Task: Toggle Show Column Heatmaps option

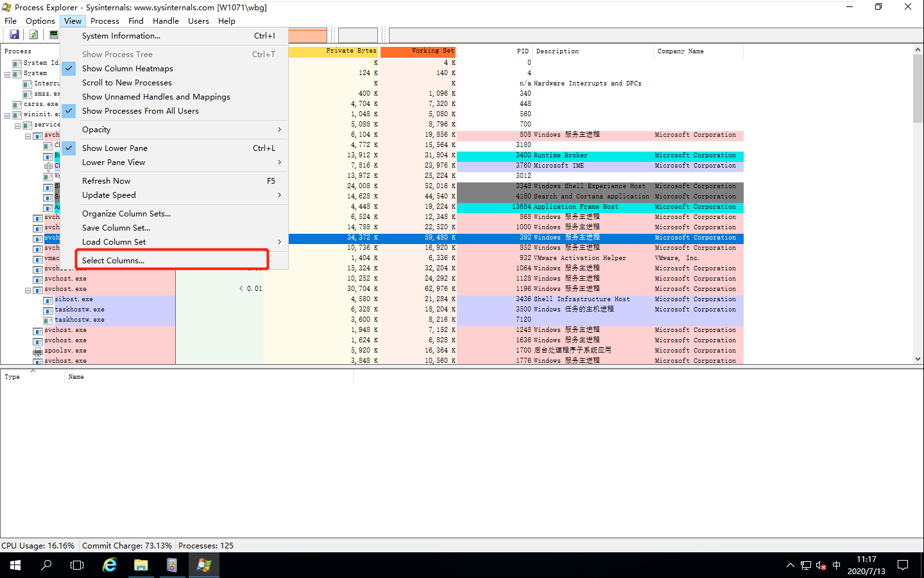Action: tap(174, 69)
